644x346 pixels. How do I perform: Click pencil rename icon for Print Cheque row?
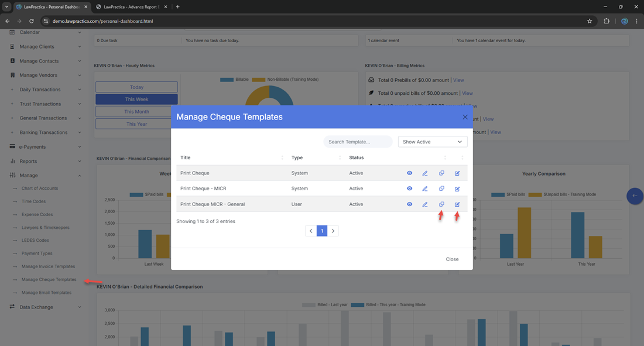(x=425, y=173)
